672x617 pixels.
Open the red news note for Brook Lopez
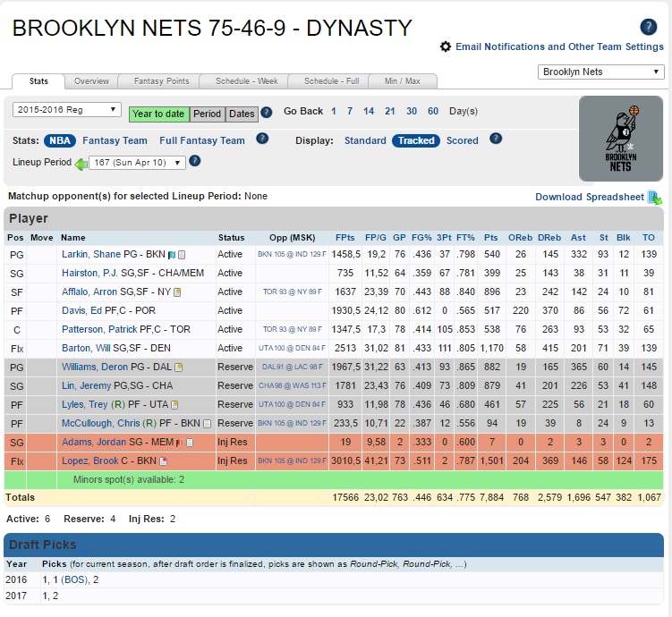[x=163, y=461]
